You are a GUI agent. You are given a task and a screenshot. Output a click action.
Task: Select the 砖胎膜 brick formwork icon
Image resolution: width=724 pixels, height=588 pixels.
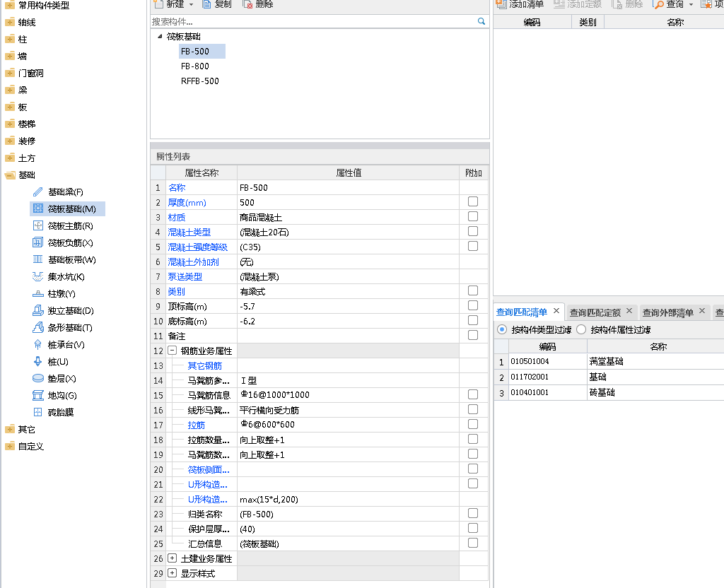[38, 412]
